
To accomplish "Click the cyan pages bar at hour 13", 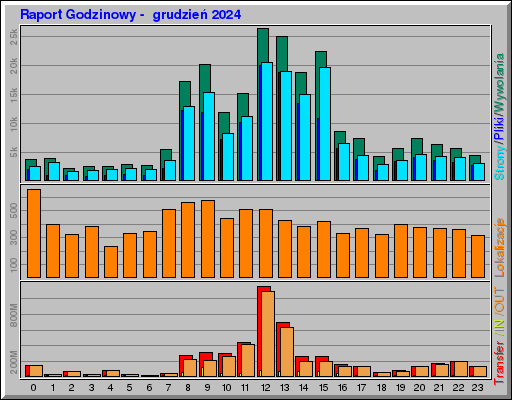I will (286, 126).
